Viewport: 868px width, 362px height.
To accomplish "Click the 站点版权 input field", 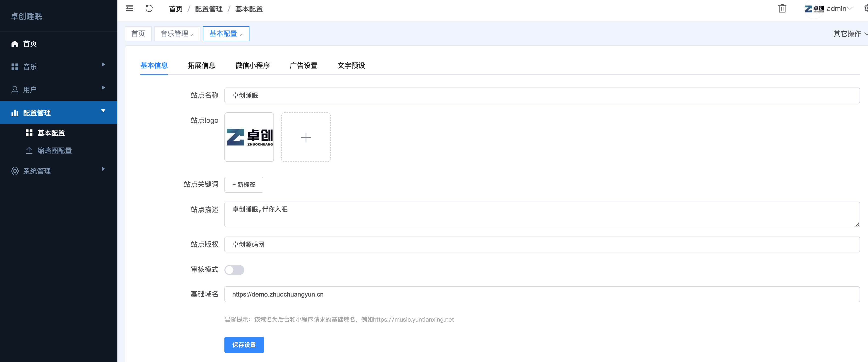I will click(542, 244).
